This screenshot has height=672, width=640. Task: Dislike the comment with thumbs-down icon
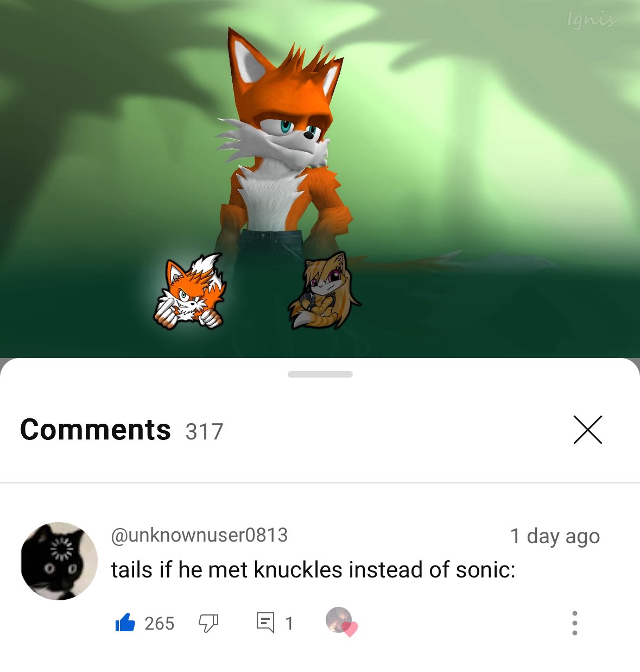tap(208, 623)
